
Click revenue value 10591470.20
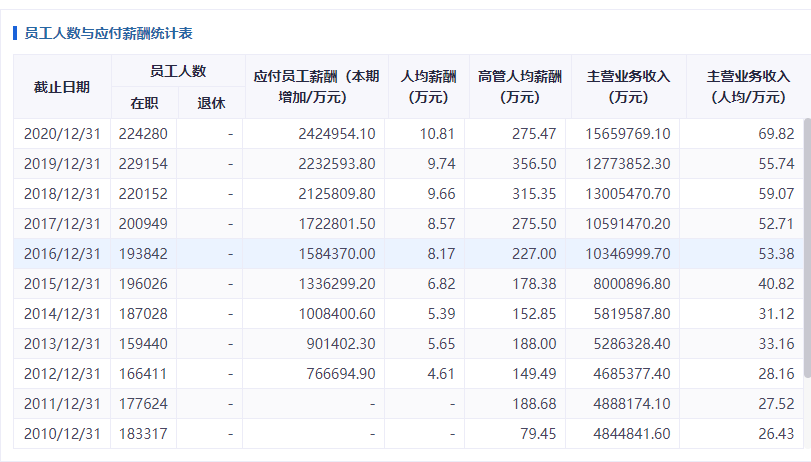[x=628, y=224]
